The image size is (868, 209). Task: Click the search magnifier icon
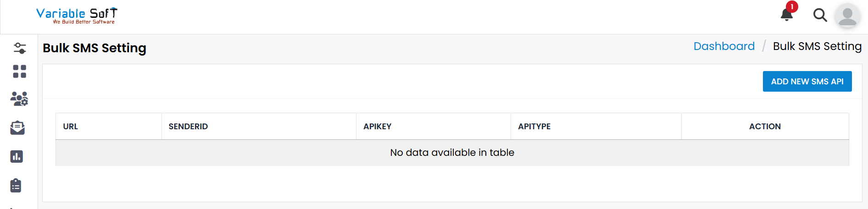click(820, 16)
